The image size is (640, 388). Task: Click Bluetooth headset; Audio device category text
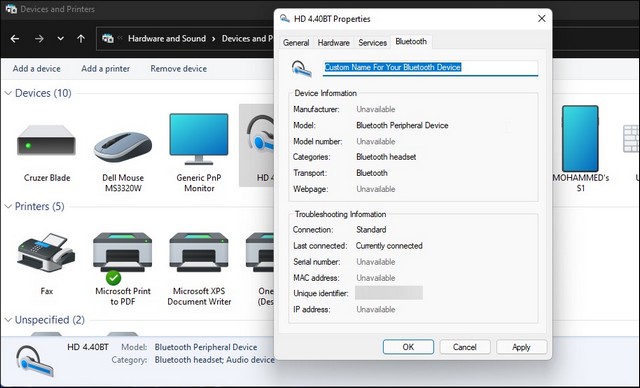pyautogui.click(x=214, y=360)
